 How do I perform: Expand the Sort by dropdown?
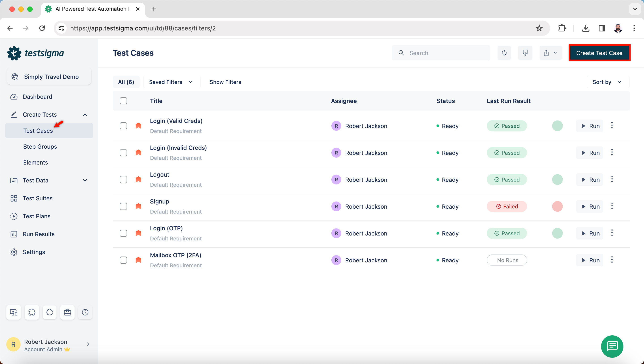coord(608,82)
